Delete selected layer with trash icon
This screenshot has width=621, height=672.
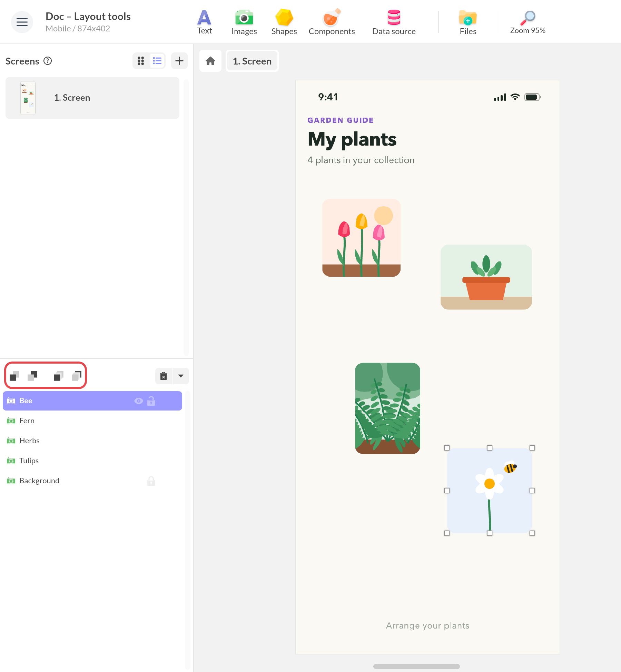tap(164, 376)
